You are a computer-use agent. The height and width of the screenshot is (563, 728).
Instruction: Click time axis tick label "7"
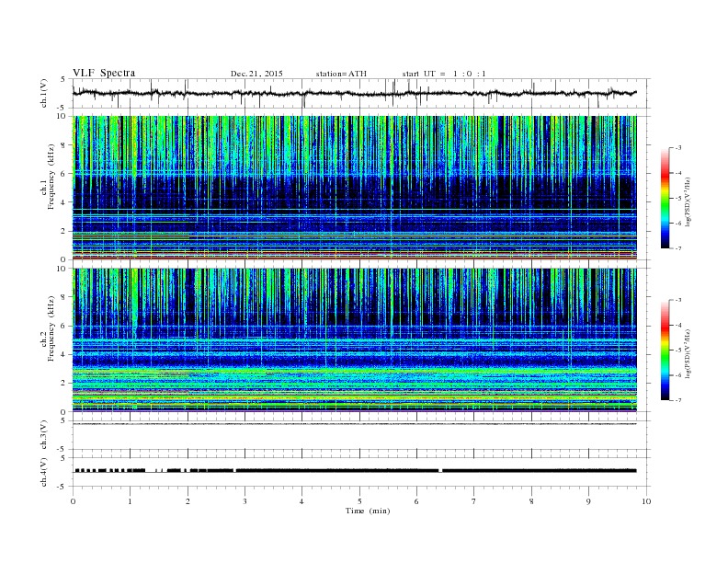point(474,501)
